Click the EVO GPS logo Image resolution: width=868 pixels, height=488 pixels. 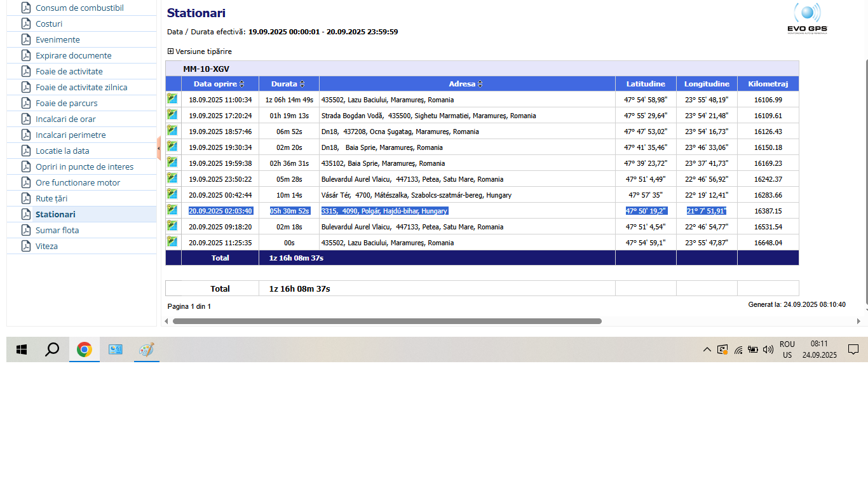[x=807, y=18]
